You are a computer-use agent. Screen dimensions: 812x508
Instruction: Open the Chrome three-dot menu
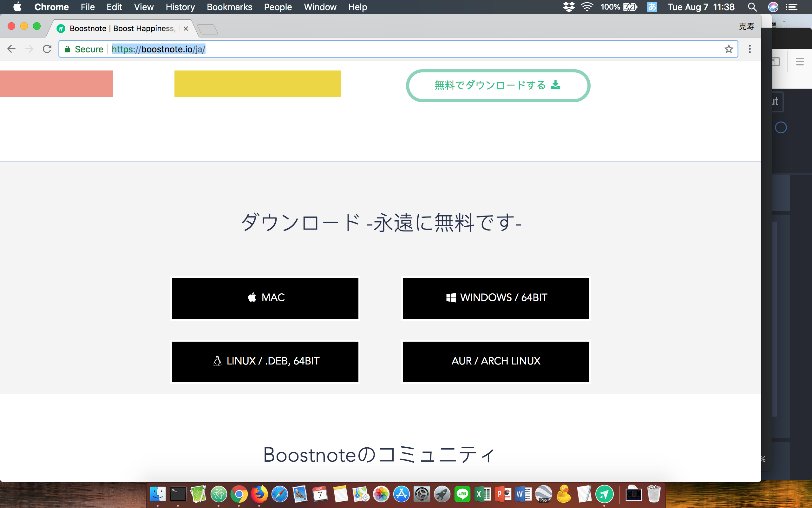pos(750,49)
